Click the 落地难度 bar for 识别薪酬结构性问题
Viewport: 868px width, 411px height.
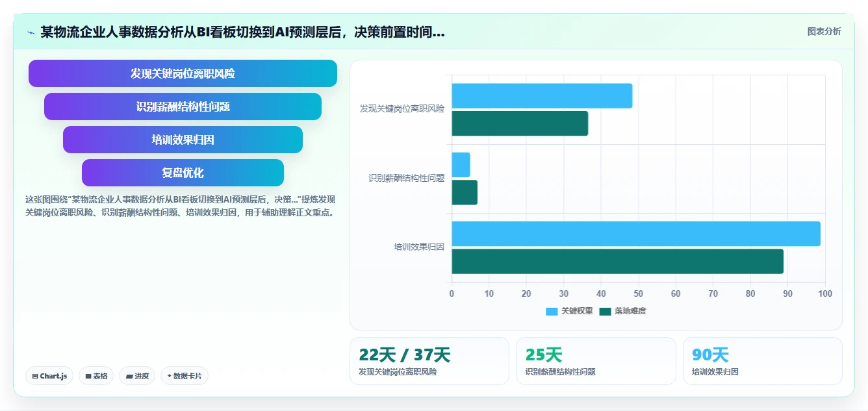(x=465, y=192)
